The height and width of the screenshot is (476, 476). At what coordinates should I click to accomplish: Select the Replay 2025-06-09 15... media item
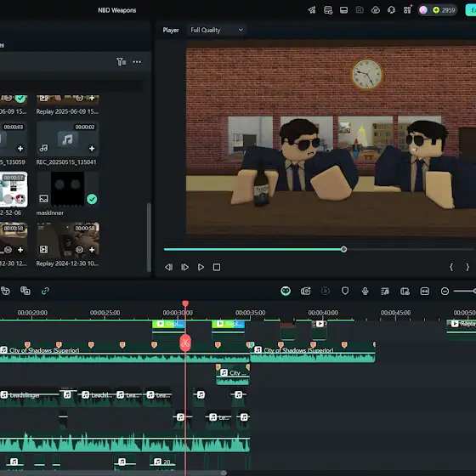tap(67, 105)
